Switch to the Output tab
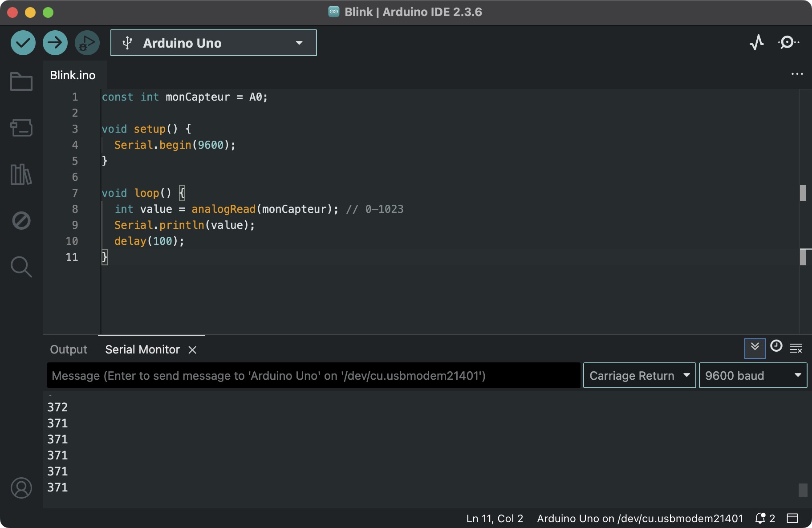The image size is (812, 528). [69, 349]
